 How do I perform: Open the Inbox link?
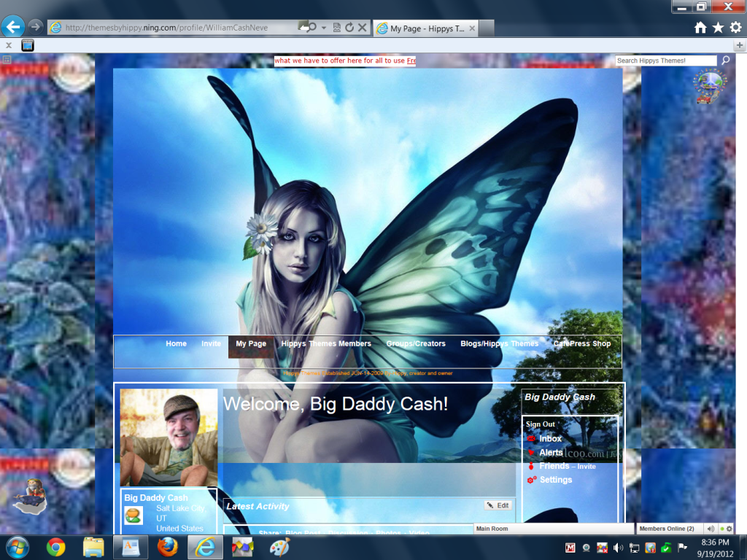click(x=550, y=438)
